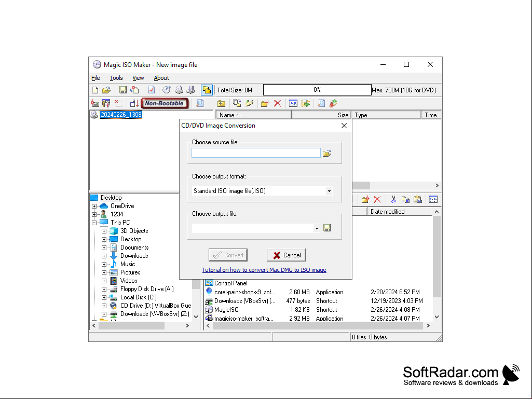This screenshot has width=532, height=399.
Task: Click the Save As icon next to Save
Action: 135,90
